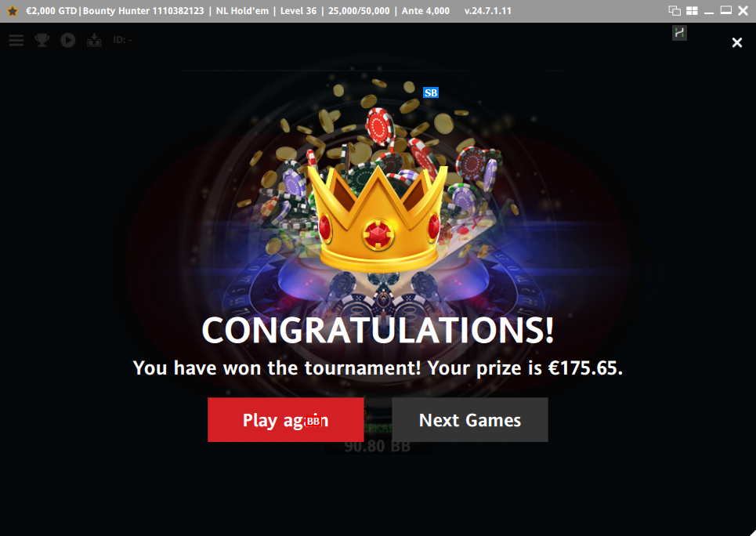Click the cashier deposit tray icon
Viewport: 756px width, 536px height.
click(x=94, y=40)
